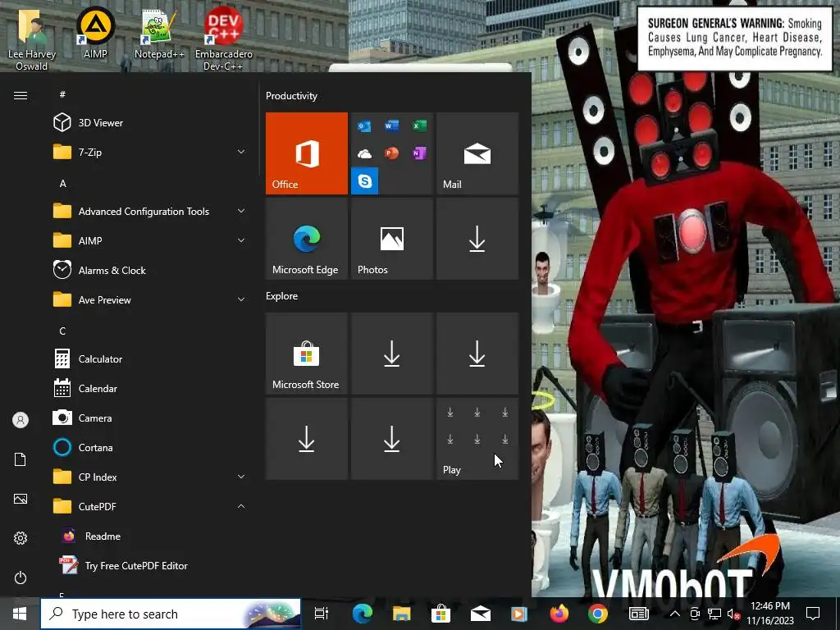Open Task View on the taskbar
The image size is (840, 630).
321,614
